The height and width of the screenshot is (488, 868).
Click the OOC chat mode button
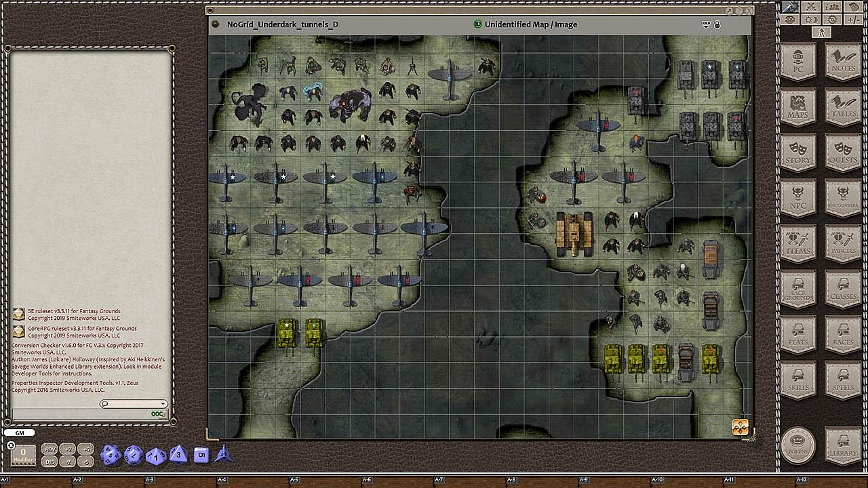click(x=158, y=414)
